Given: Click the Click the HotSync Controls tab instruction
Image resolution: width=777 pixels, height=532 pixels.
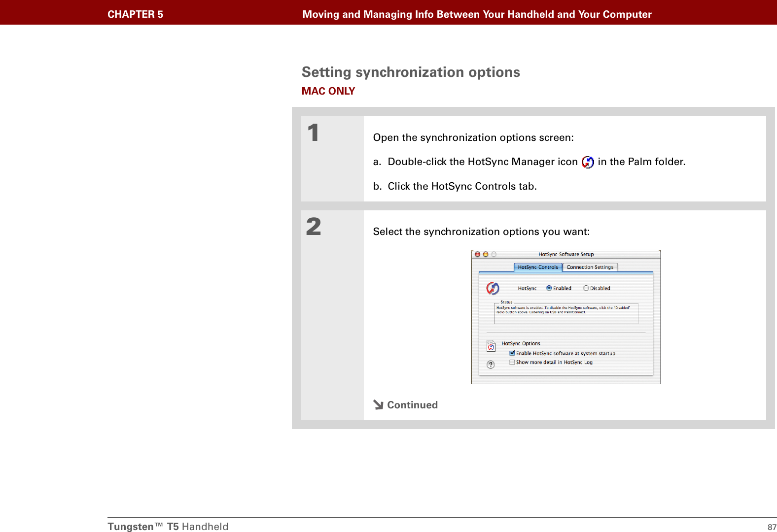Looking at the screenshot, I should 462,186.
